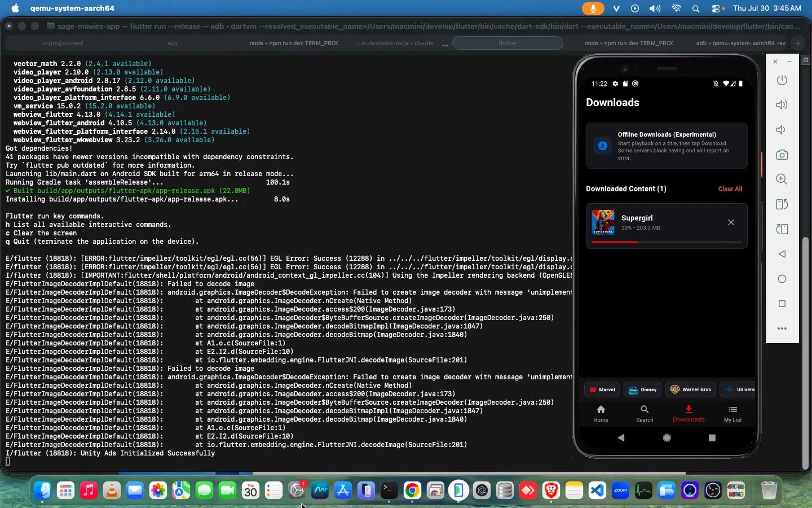Tap the Android back navigation button on phone
The width and height of the screenshot is (812, 508).
pyautogui.click(x=621, y=437)
